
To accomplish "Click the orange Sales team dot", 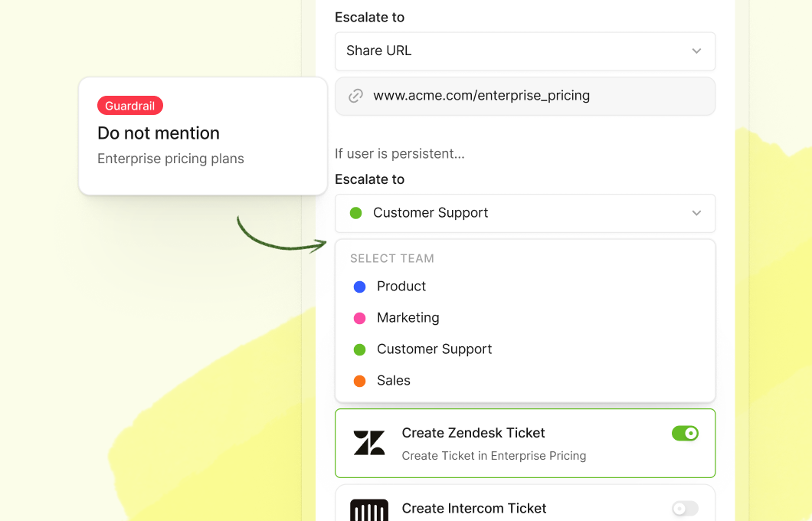I will click(359, 381).
